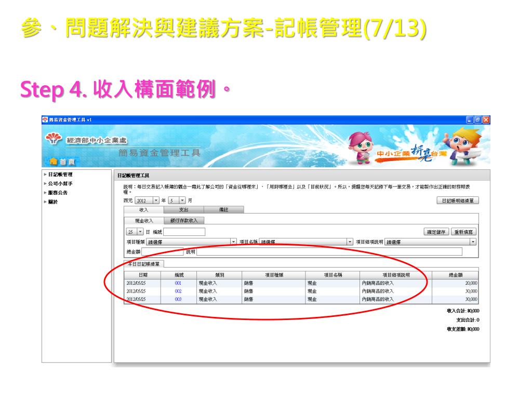Click the 收支差額: 80,000 text
This screenshot has height=399, width=532.
tap(463, 329)
